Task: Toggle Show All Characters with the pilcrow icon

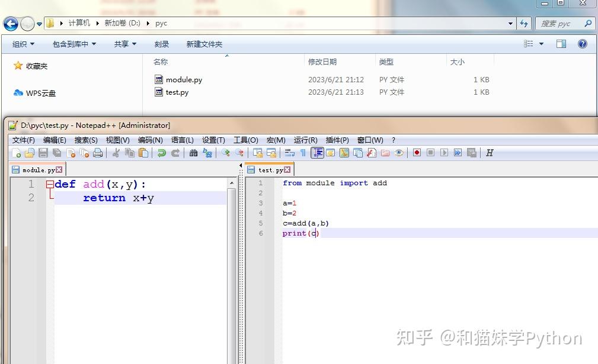Action: pos(303,153)
